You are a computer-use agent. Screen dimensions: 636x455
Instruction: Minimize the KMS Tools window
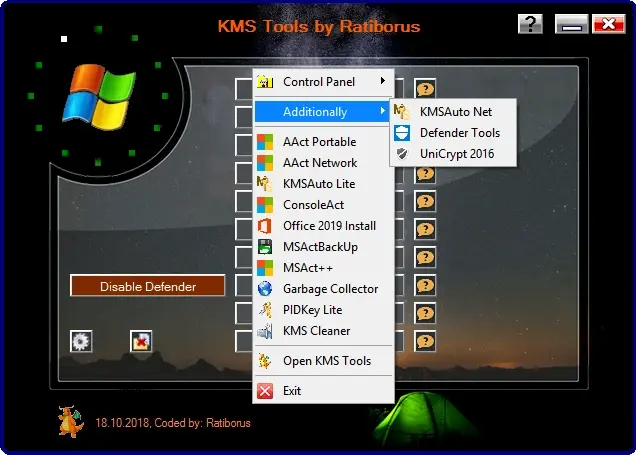[572, 24]
